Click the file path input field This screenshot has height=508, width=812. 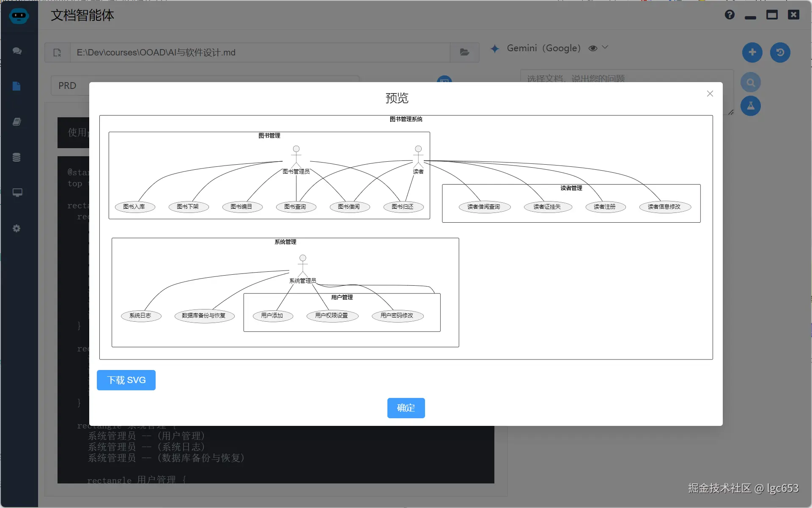coord(260,52)
